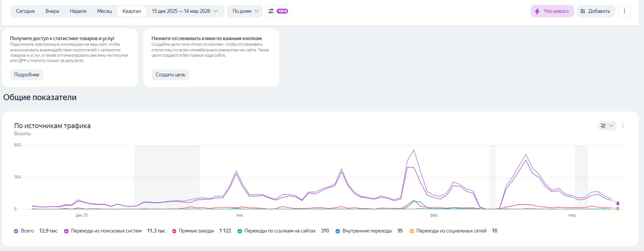Click the widget grid icon in Добавить
This screenshot has width=644, height=251.
(583, 11)
